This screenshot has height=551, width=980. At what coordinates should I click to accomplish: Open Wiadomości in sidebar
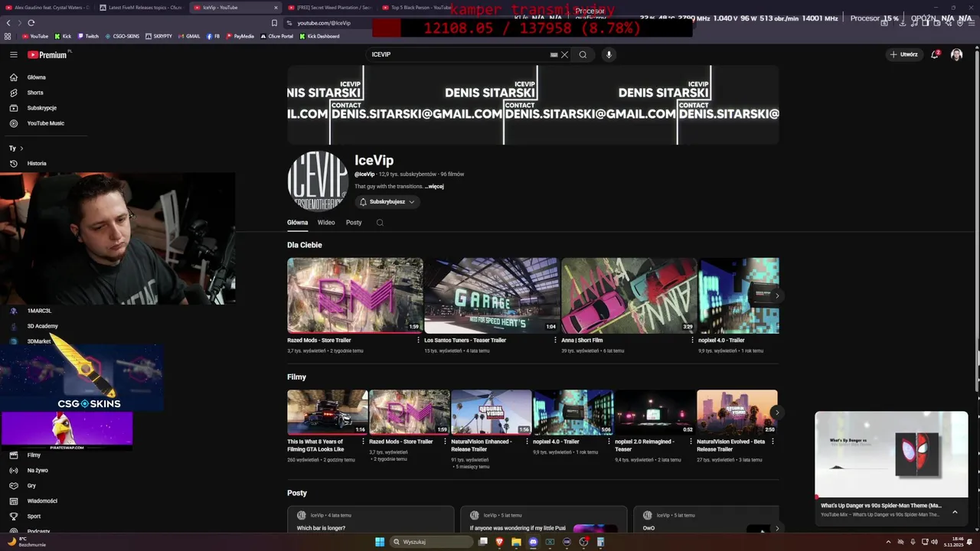[41, 501]
